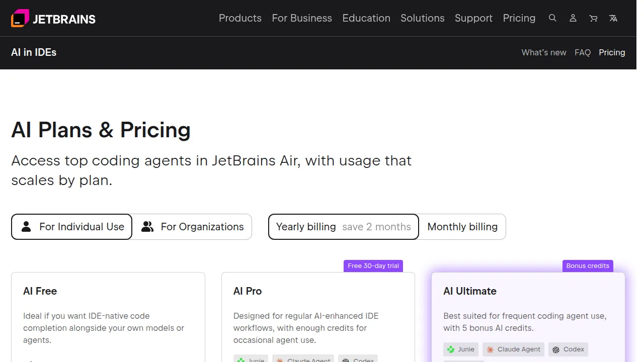The width and height of the screenshot is (644, 362).
Task: Click the Junie tag in AI Ultimate
Action: pos(461,349)
